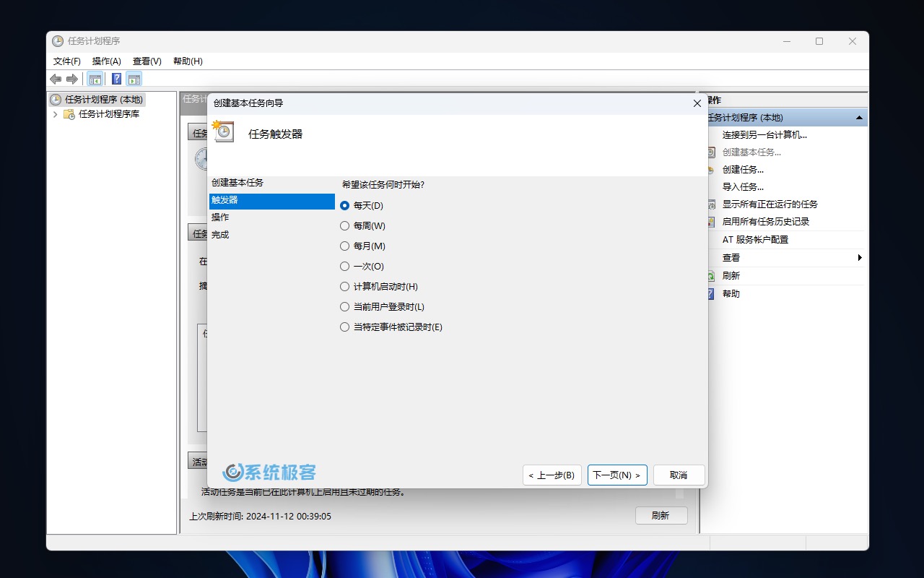The width and height of the screenshot is (924, 578).
Task: Select 当特定事件被记录时(E) trigger option
Action: (x=391, y=327)
